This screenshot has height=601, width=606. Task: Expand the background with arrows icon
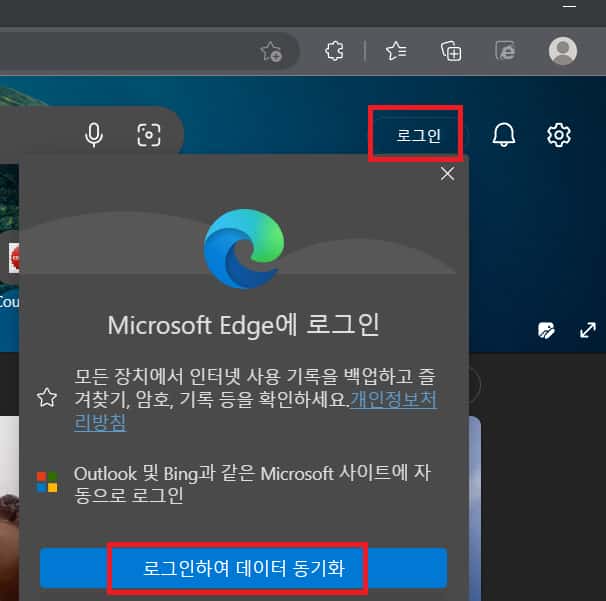(x=587, y=330)
